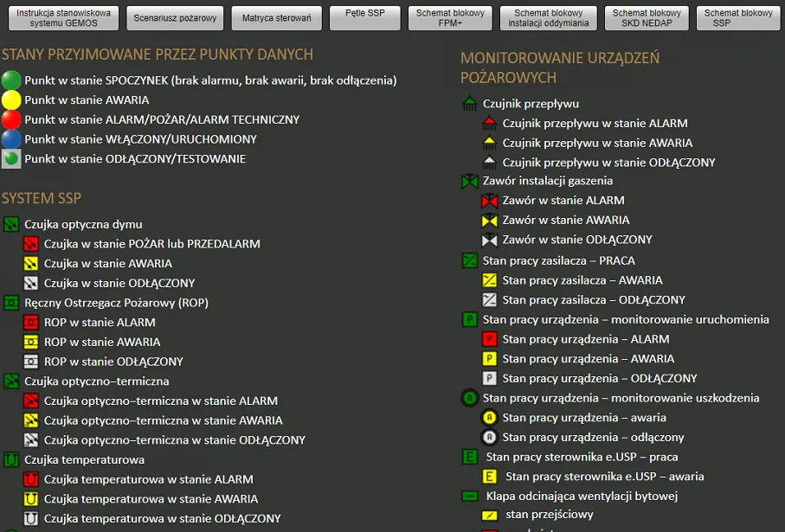
Task: Click the red ALARM/POŻAR state circle
Action: point(9,120)
